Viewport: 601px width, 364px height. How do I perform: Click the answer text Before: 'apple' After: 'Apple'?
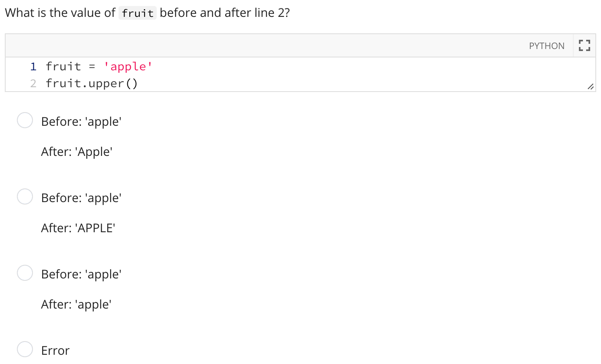pos(80,121)
